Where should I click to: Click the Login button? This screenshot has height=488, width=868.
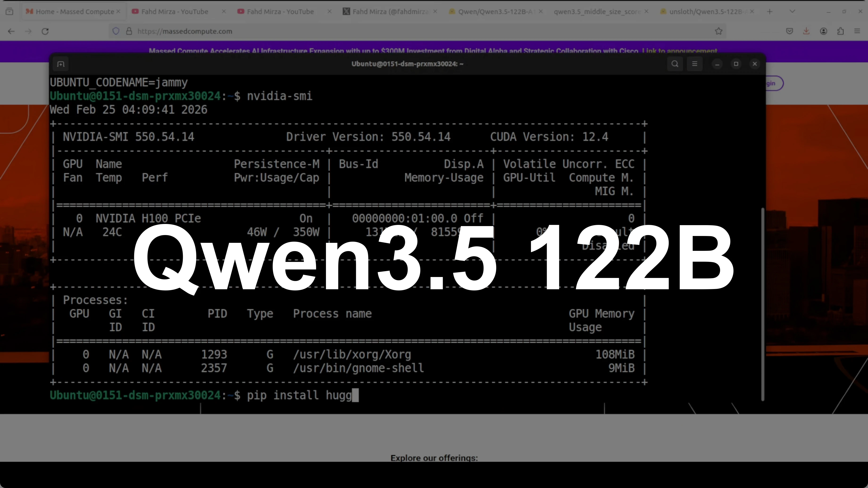click(771, 83)
